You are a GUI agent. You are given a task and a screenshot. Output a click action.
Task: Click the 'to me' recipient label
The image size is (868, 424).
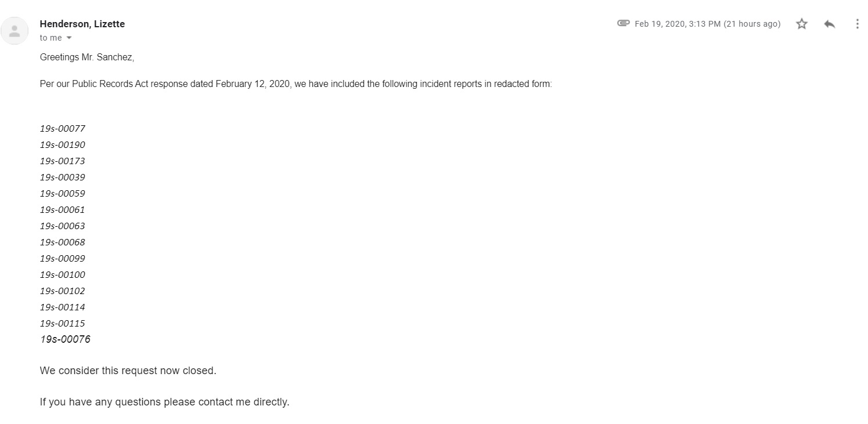pyautogui.click(x=51, y=38)
